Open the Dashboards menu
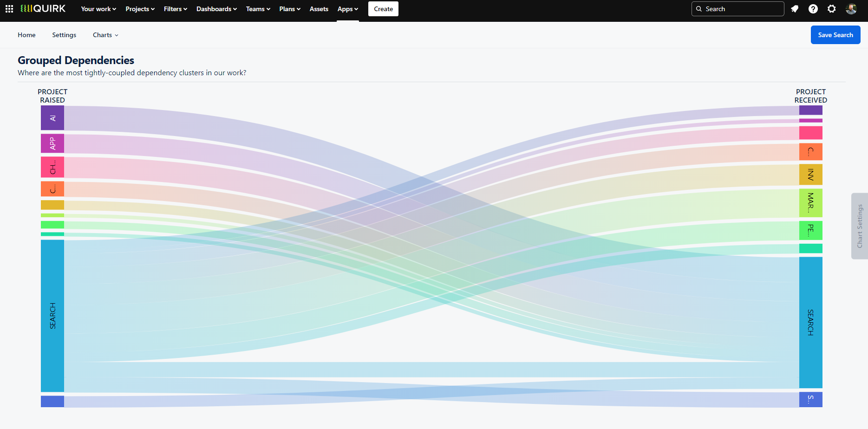This screenshot has height=429, width=868. [216, 9]
